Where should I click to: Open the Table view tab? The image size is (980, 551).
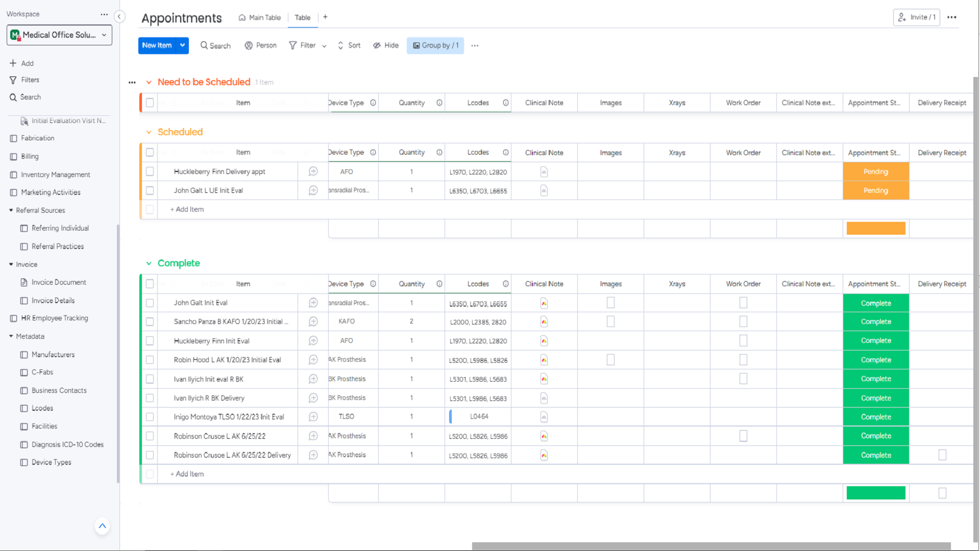[302, 17]
